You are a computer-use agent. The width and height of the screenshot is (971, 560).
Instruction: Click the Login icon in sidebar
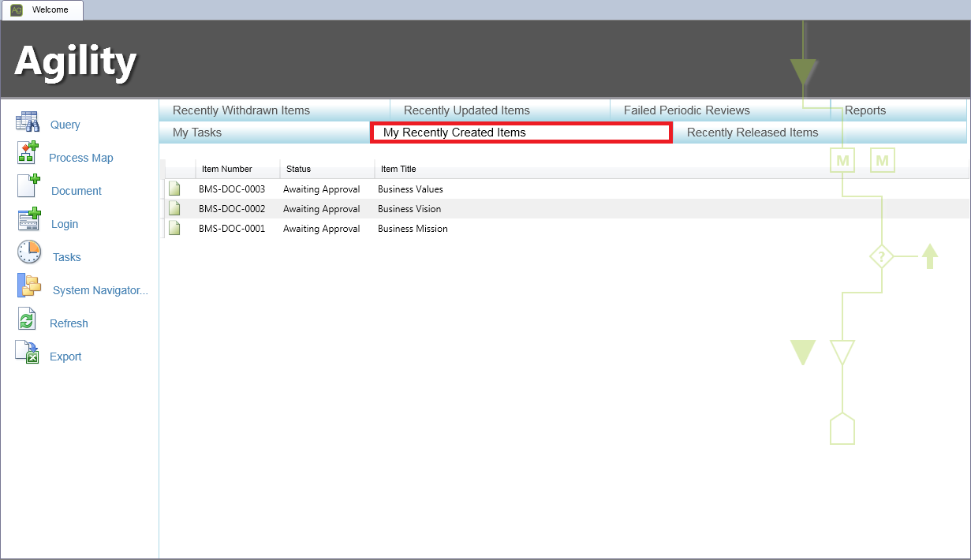[28, 218]
